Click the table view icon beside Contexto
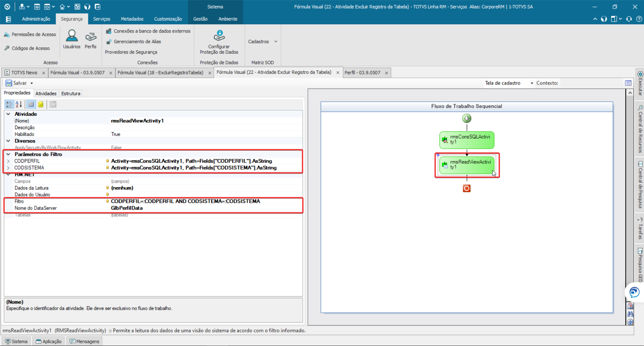 click(x=628, y=83)
